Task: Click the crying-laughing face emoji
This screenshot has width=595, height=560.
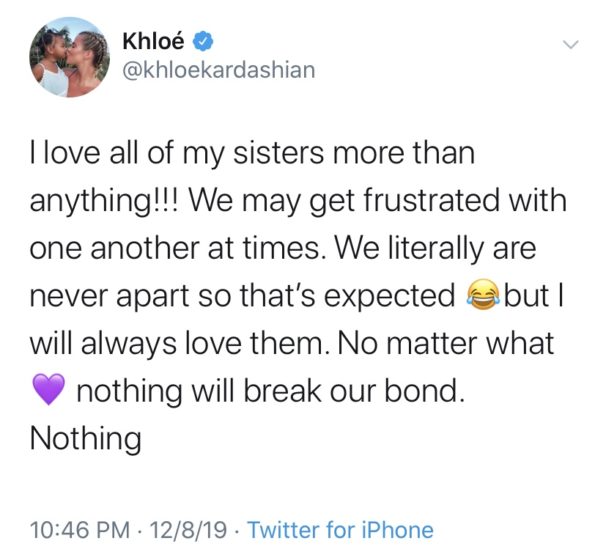Action: point(482,295)
